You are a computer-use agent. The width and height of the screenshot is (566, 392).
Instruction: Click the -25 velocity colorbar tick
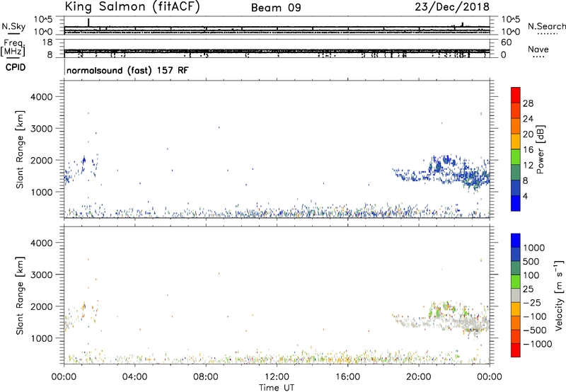(x=531, y=302)
